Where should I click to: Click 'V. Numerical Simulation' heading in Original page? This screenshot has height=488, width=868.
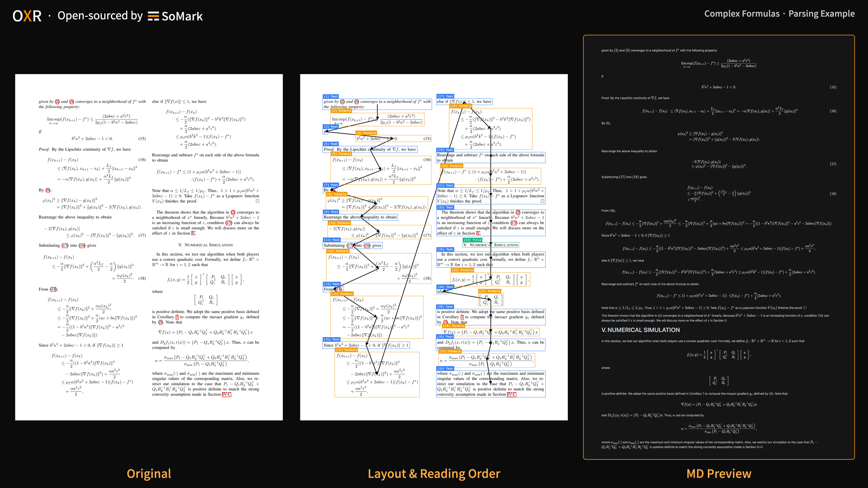[206, 245]
